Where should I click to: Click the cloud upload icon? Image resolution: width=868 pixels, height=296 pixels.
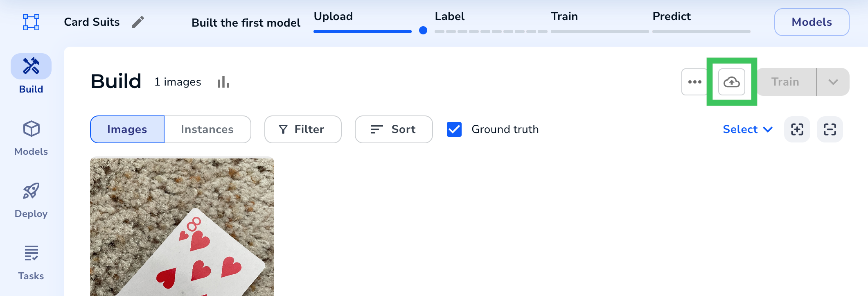(x=732, y=82)
